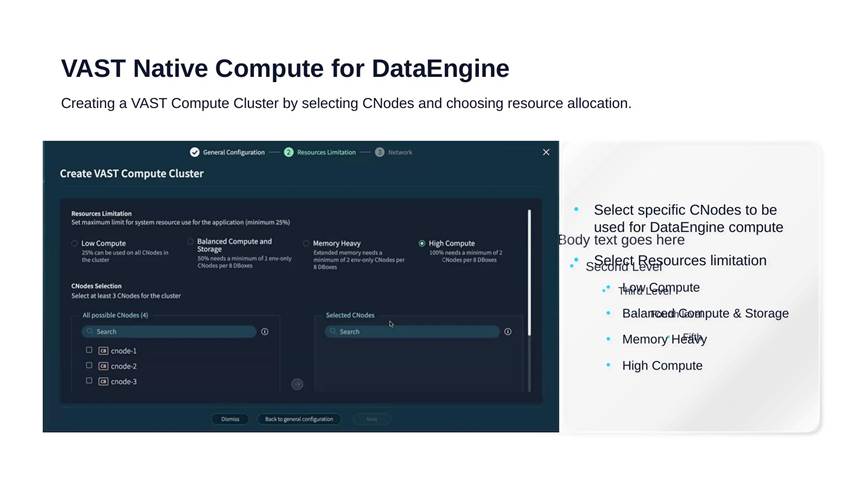This screenshot has height=486, width=864.
Task: Check the cnode-1 checkbox
Action: coord(89,350)
